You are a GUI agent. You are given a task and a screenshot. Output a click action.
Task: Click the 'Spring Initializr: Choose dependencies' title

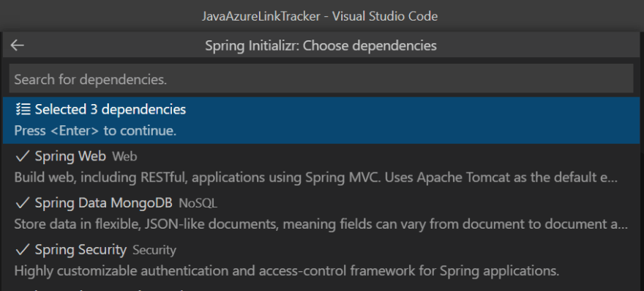[x=321, y=45]
